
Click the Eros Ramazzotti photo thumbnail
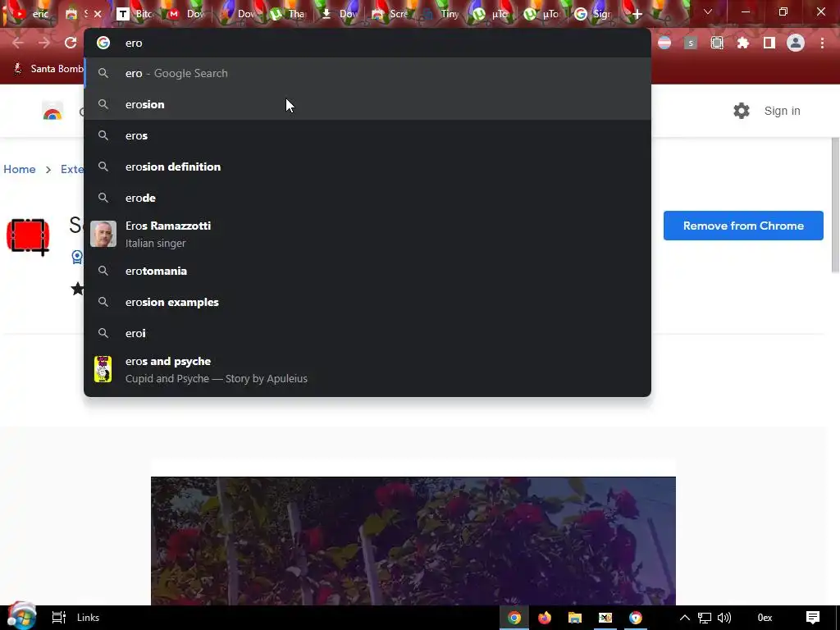103,234
